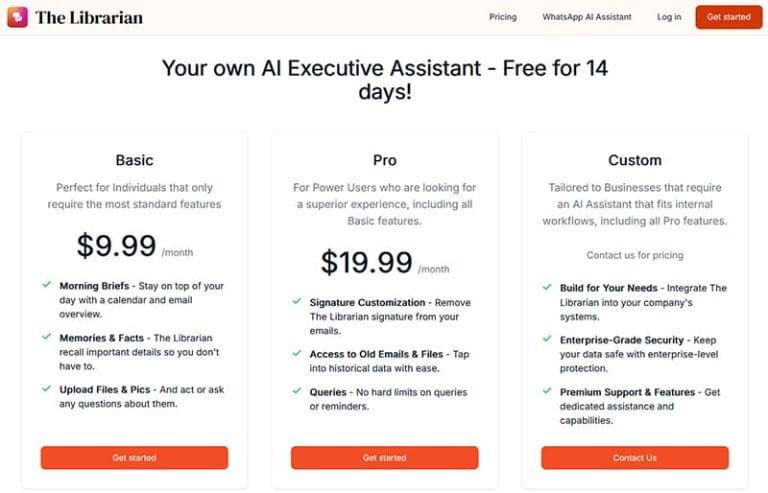Click the Morning Briefs checkmark icon
The height and width of the screenshot is (493, 768).
click(46, 285)
